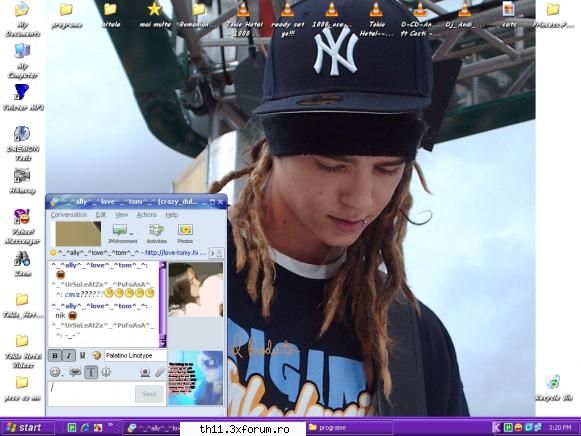Open the Actions menu
The image size is (581, 436).
(147, 215)
